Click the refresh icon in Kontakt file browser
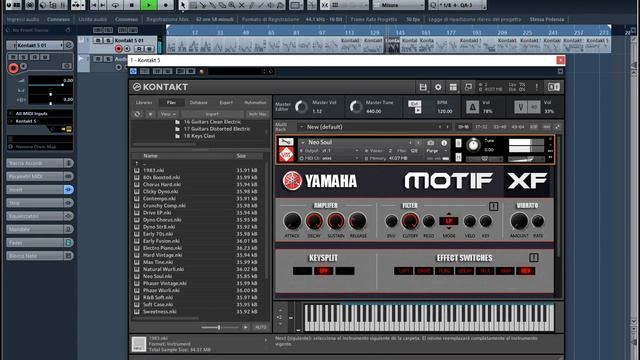640x360 pixels. coord(138,114)
